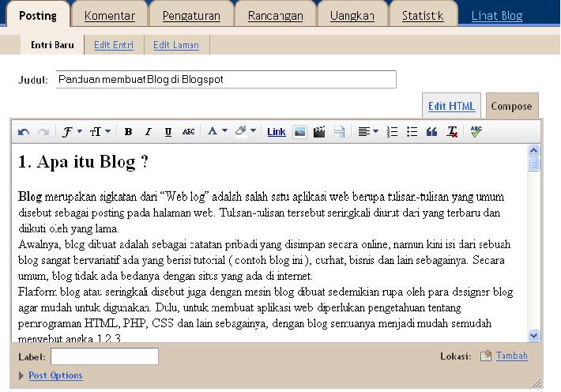Click the Link toolbar button
This screenshot has height=392, width=561.
point(277,132)
